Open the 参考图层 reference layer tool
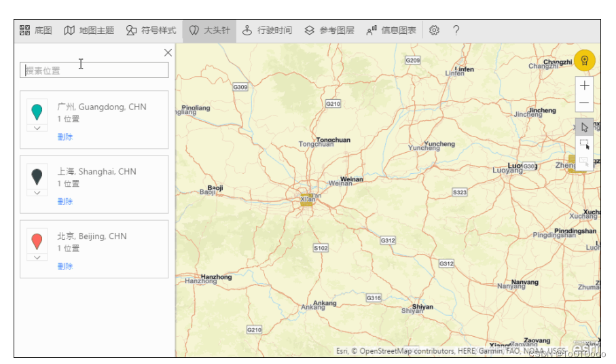This screenshot has width=616, height=364. [x=329, y=31]
